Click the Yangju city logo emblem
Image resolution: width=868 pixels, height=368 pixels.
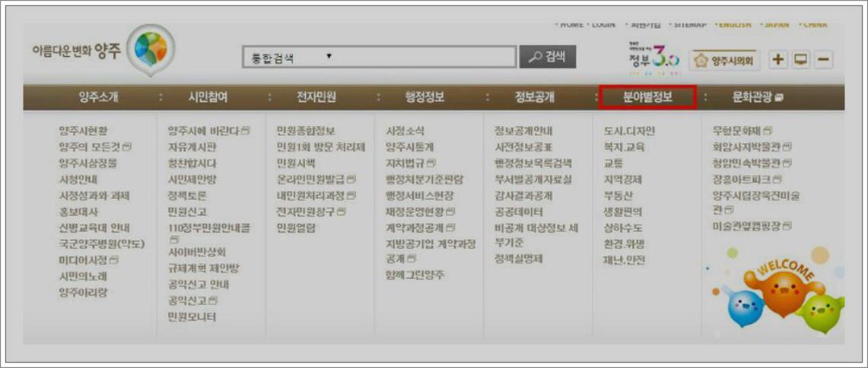150,49
